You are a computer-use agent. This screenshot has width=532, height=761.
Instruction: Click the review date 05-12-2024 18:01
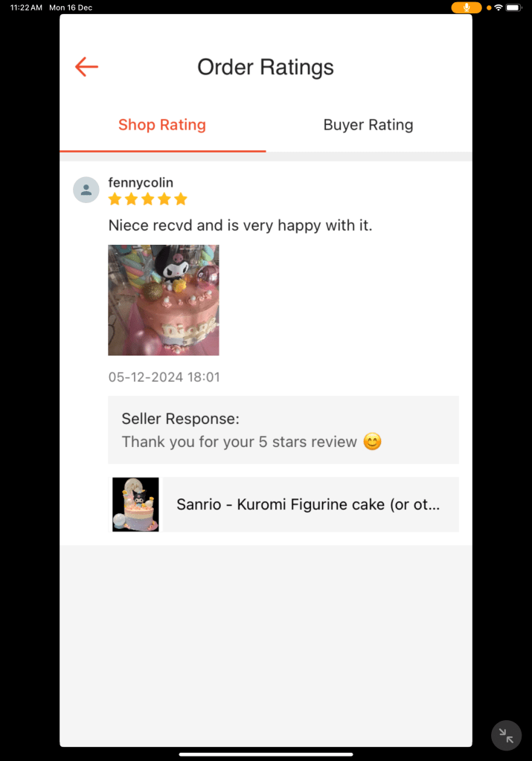coord(164,377)
